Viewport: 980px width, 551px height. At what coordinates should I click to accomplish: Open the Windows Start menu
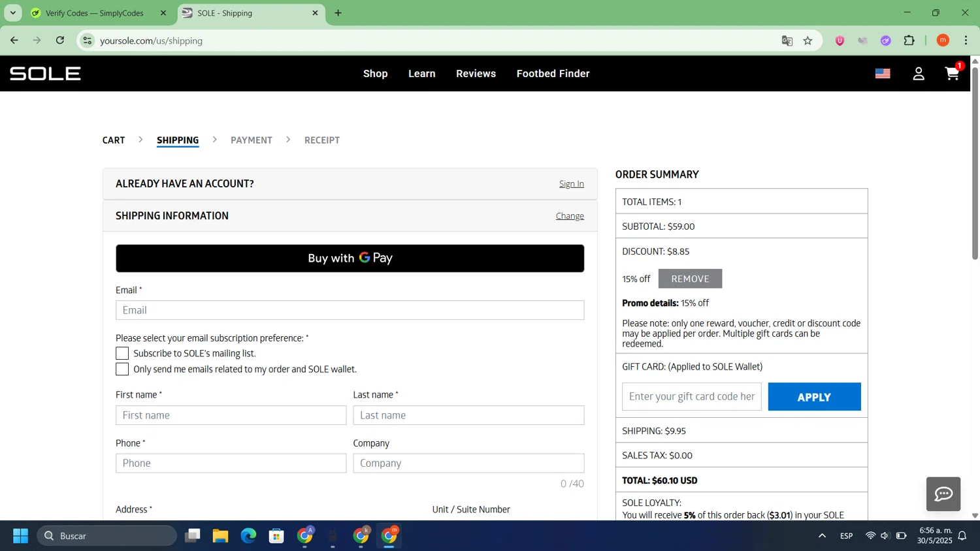(x=20, y=536)
